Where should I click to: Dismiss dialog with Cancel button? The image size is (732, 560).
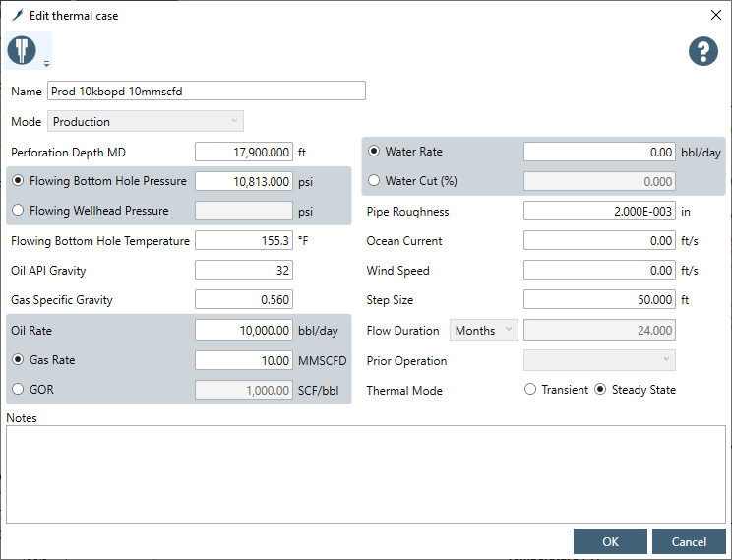point(689,541)
